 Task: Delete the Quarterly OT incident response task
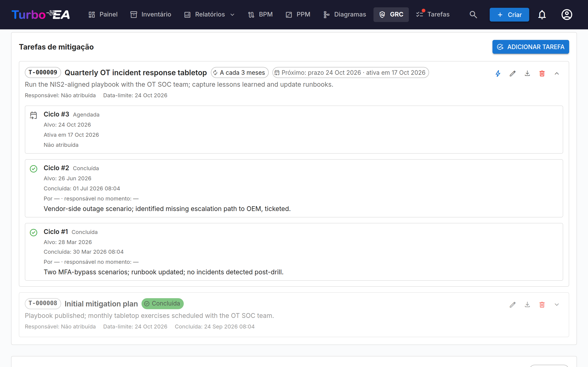542,73
